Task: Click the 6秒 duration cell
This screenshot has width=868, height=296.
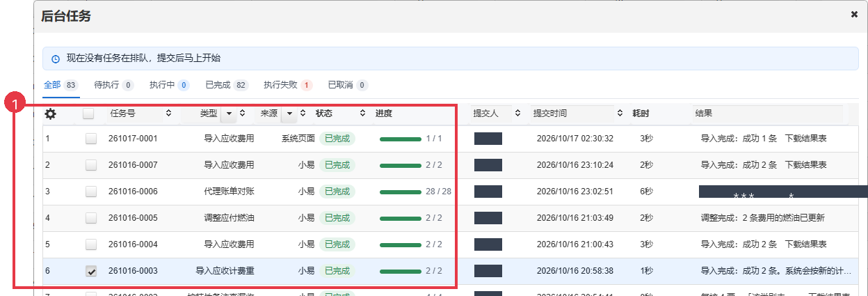Action: [647, 192]
